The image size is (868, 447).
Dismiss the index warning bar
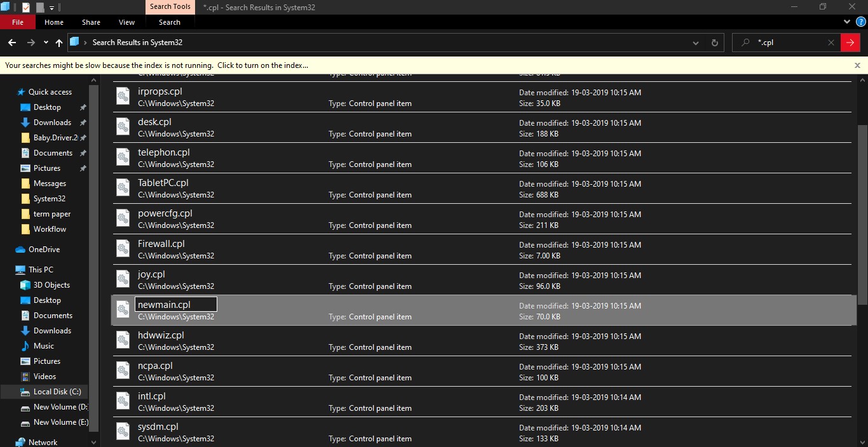857,65
